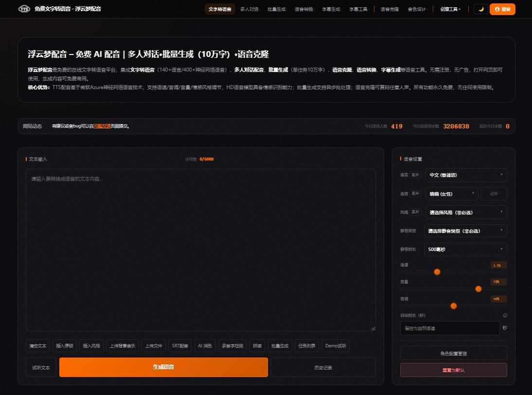532x395 pixels.
Task: Click the 目标时长 info icon
Action: pyautogui.click(x=505, y=315)
